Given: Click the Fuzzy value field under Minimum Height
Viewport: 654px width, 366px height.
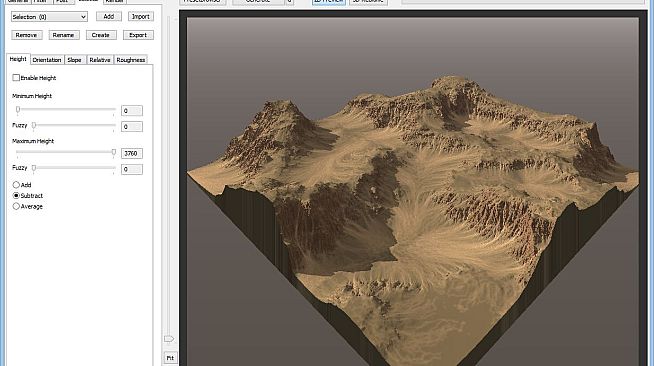Looking at the screenshot, I should click(x=132, y=126).
